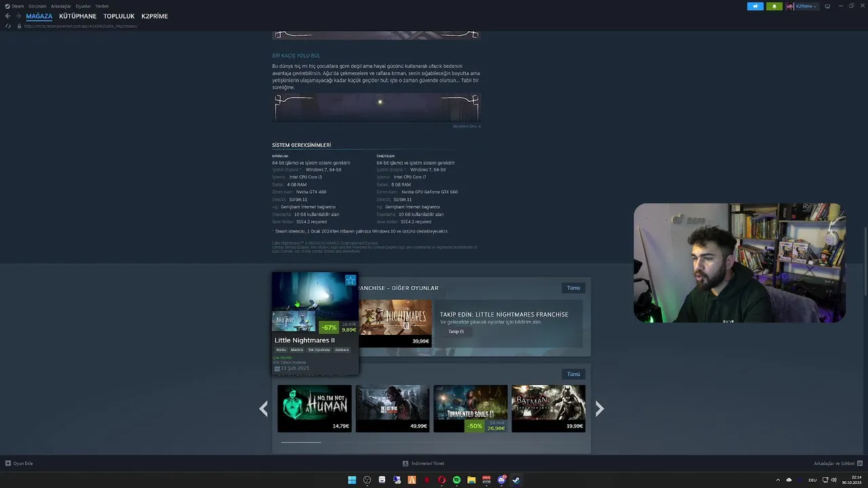Switch to the K2PRIME tab
Screen dimensions: 868x488
(155, 16)
